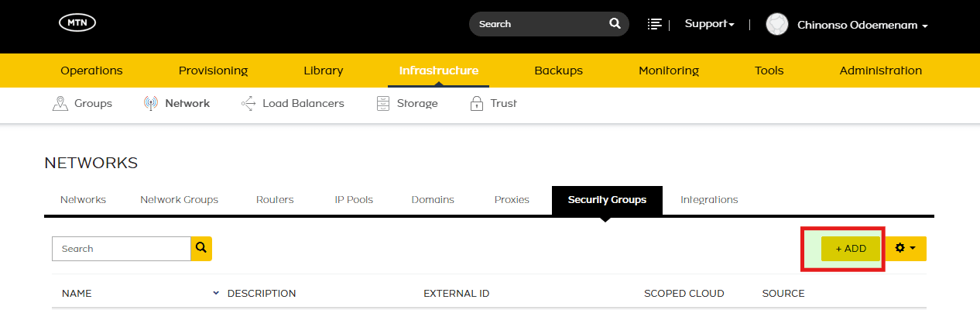Screen dimensions: 980x310
Task: Click the Load Balancers icon
Action: (x=248, y=103)
